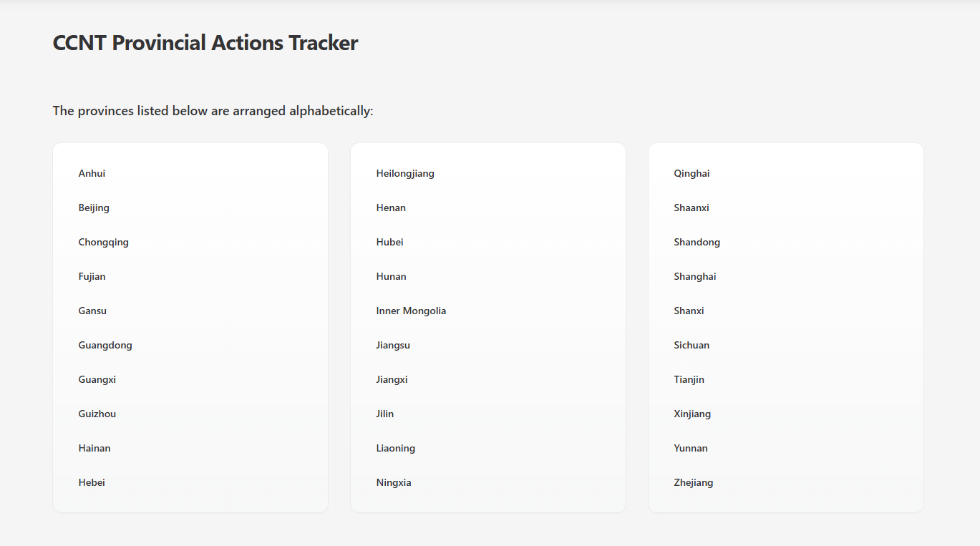Open the Heilongjiang province entry
980x546 pixels.
[x=405, y=173]
